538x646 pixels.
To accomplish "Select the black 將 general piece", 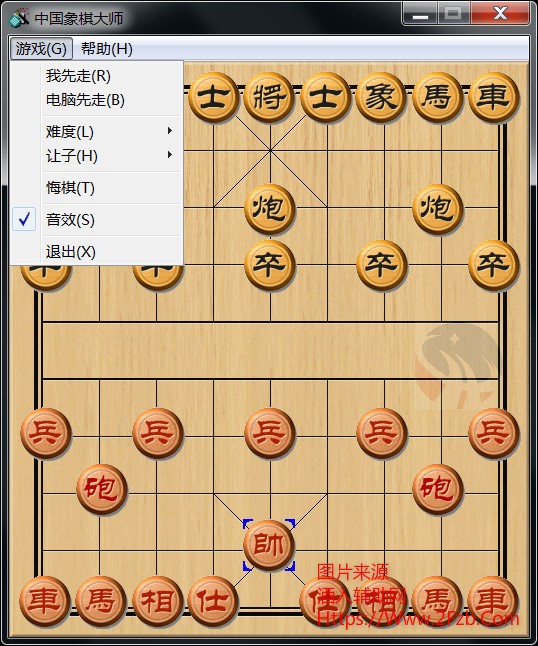I will [x=269, y=97].
